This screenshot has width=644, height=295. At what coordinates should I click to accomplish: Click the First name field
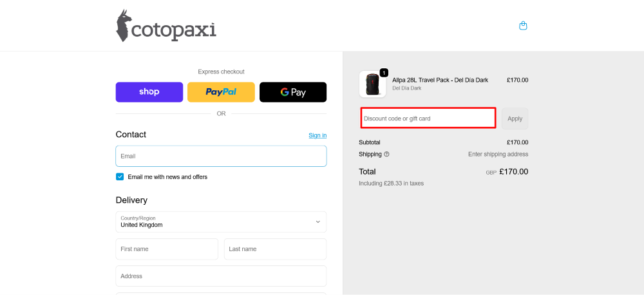[x=167, y=249]
